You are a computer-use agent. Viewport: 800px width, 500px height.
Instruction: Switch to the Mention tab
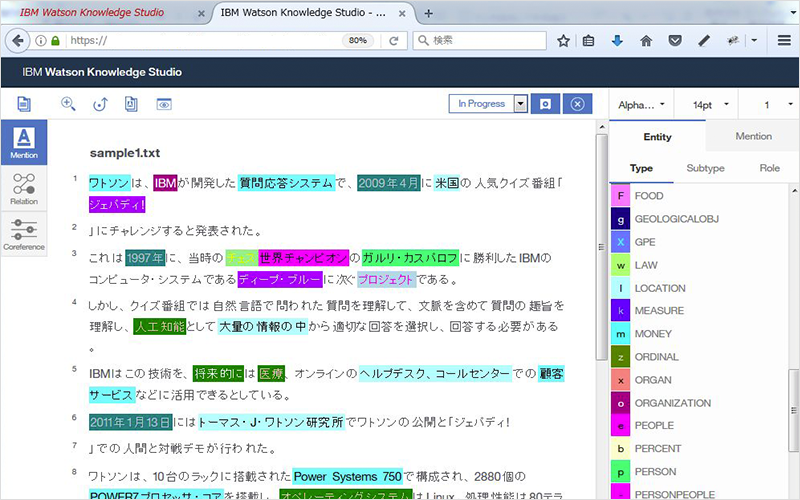coord(753,136)
